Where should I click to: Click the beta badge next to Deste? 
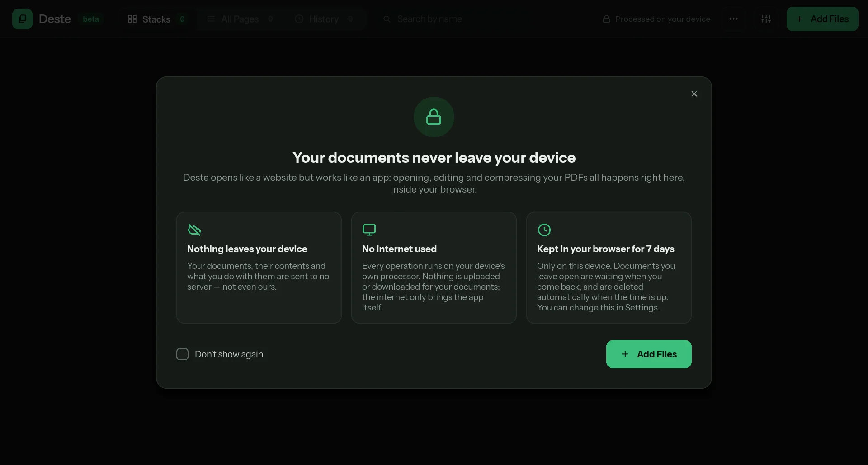(x=91, y=19)
